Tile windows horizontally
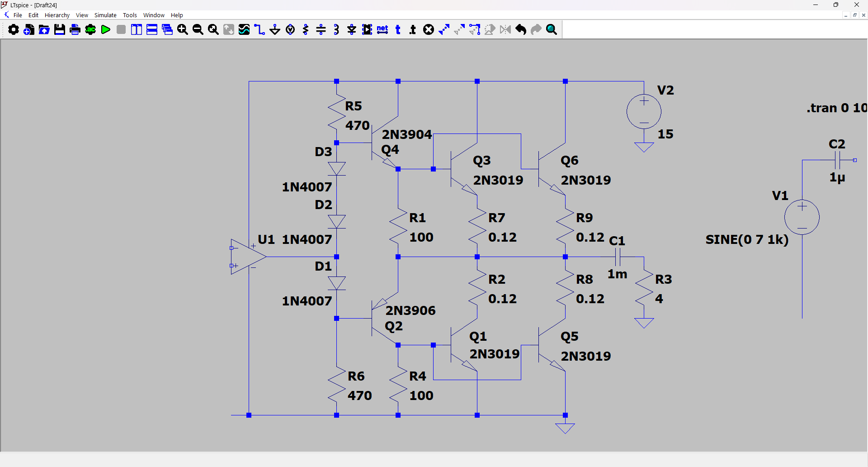868x467 pixels. coord(152,30)
